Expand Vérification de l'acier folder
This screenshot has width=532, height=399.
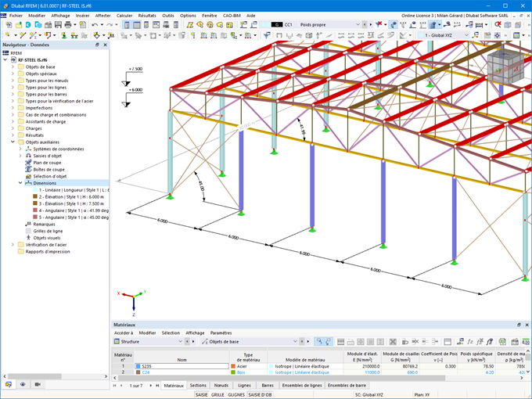(x=13, y=244)
